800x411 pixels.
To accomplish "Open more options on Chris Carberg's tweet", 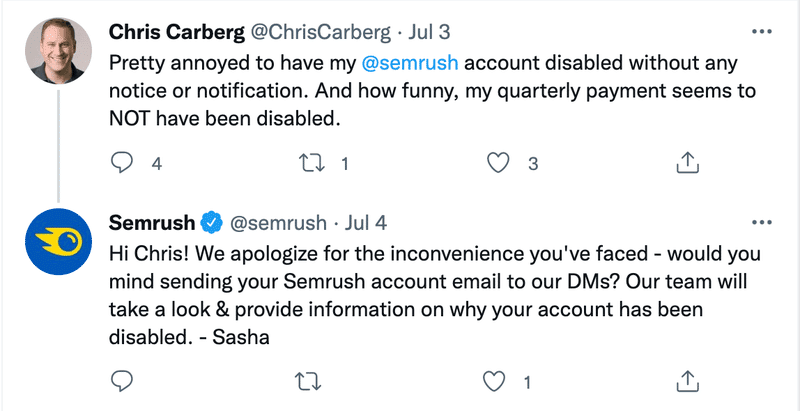I will coord(762,32).
